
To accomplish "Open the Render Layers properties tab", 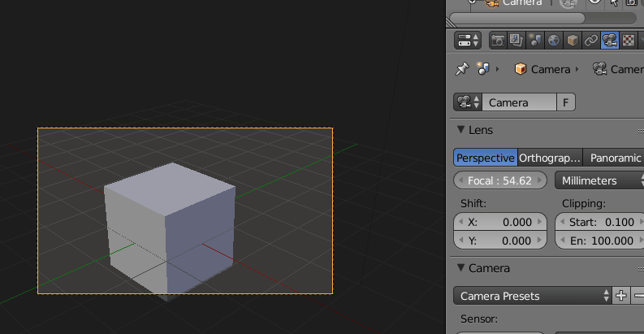I will pos(516,40).
